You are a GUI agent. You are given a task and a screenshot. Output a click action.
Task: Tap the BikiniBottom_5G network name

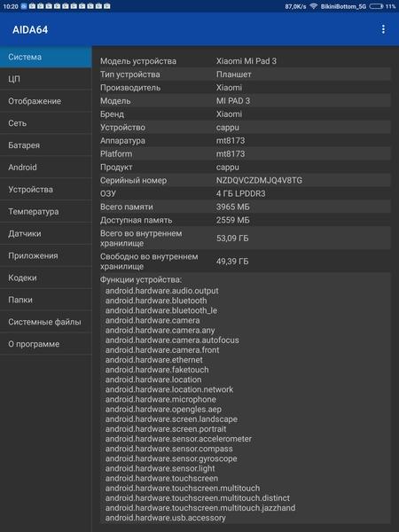click(343, 6)
